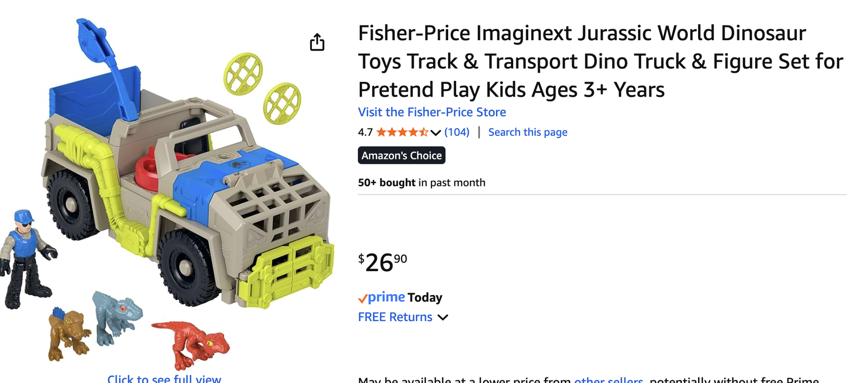Click the share icon above product image

click(x=317, y=42)
